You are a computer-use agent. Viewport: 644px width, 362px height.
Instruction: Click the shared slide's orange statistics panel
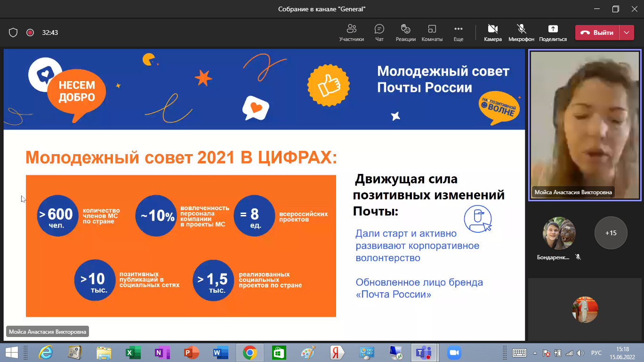tap(181, 246)
